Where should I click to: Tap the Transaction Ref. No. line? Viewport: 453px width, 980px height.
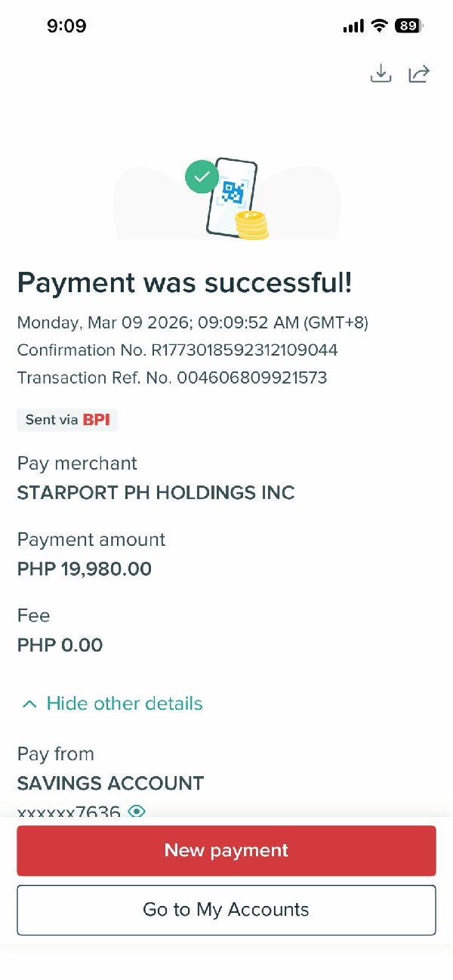click(172, 378)
